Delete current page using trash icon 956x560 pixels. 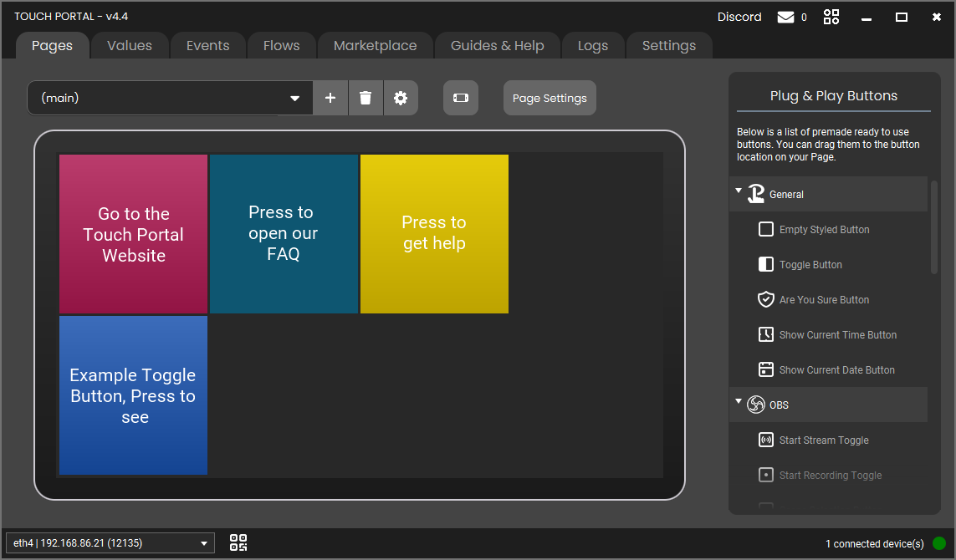pos(366,98)
